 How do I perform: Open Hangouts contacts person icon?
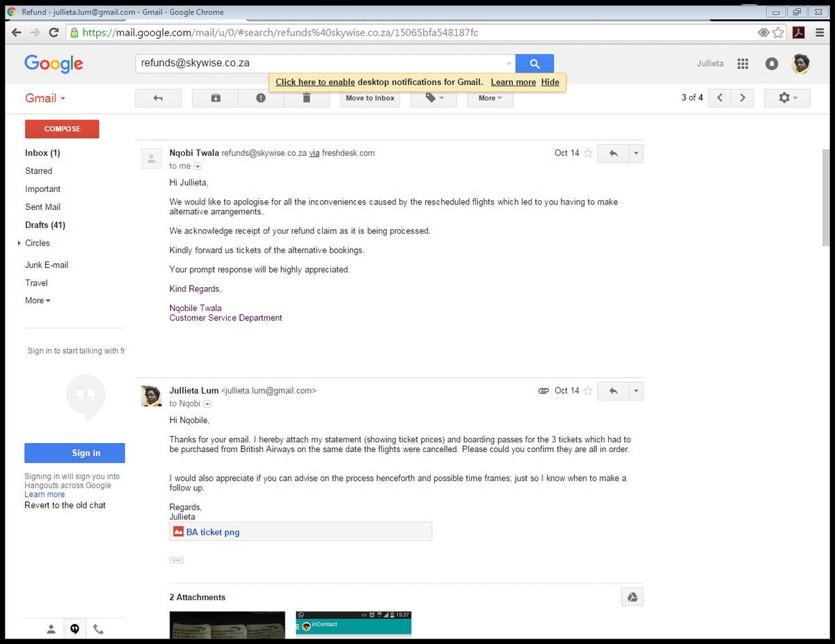click(51, 629)
